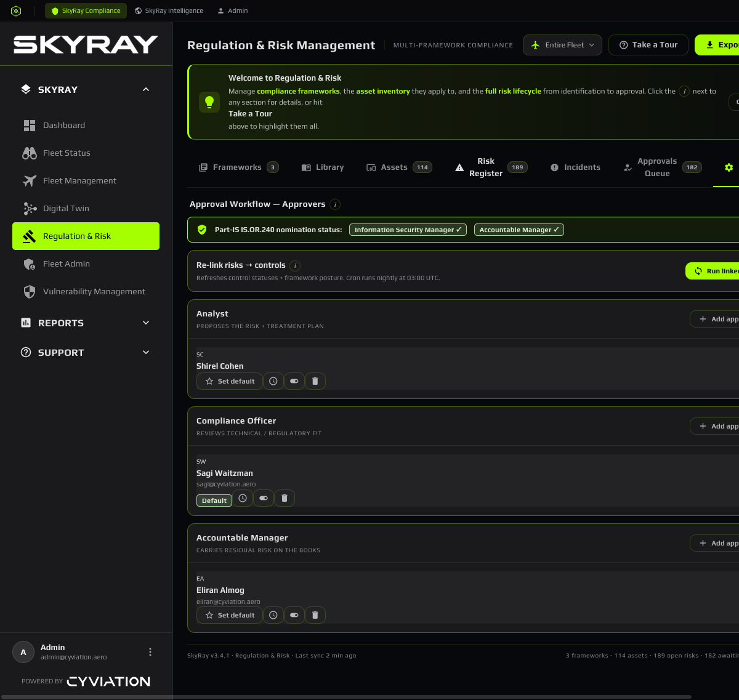Screen dimensions: 739x700
Task: Click the Default badge for Sagi Waitzman
Action: (214, 501)
